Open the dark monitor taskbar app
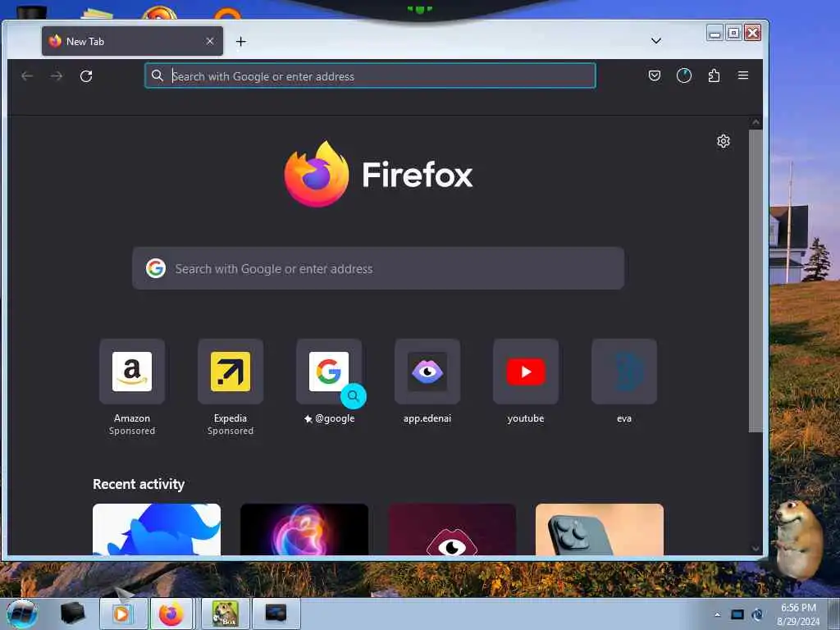The height and width of the screenshot is (630, 840). (276, 614)
